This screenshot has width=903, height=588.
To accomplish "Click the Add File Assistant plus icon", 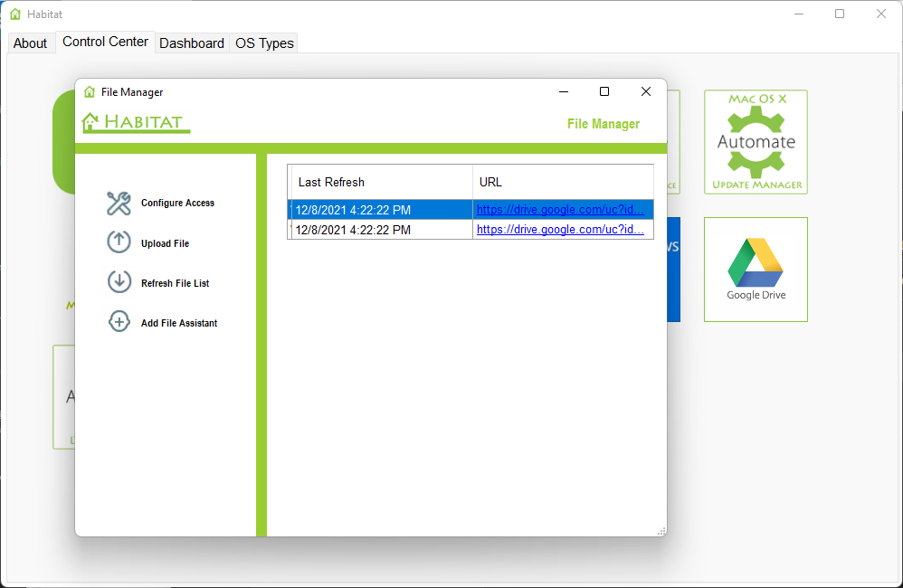I will click(x=119, y=322).
